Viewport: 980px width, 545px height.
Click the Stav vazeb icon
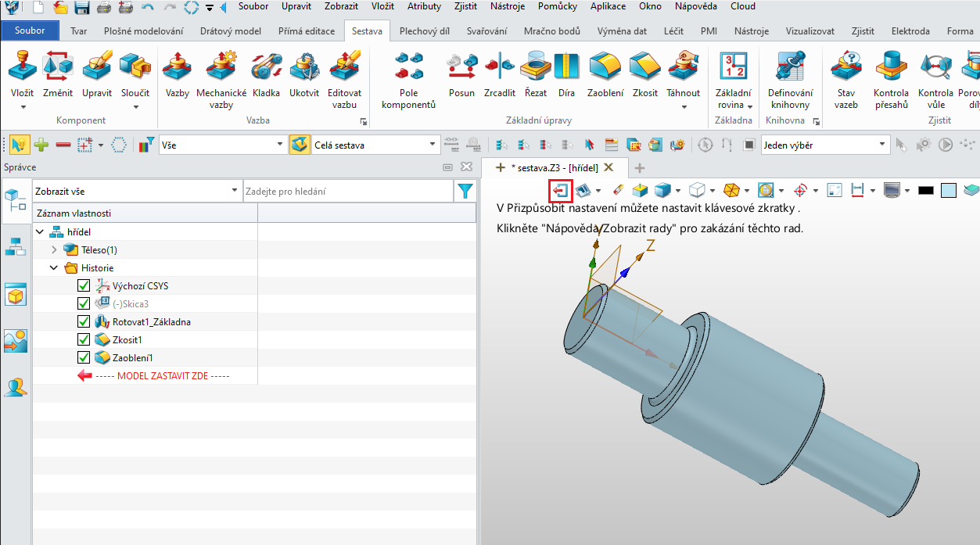[845, 80]
